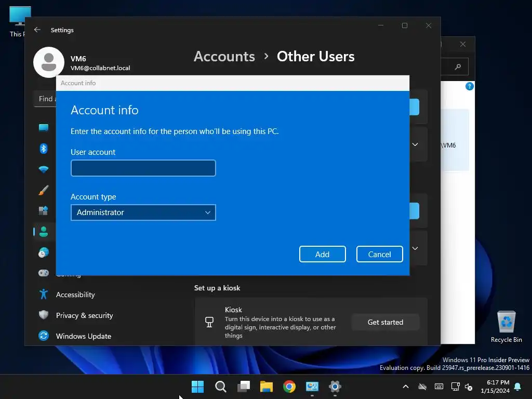The image size is (532, 399).
Task: Open taskbar Search magnifier
Action: (x=220, y=387)
